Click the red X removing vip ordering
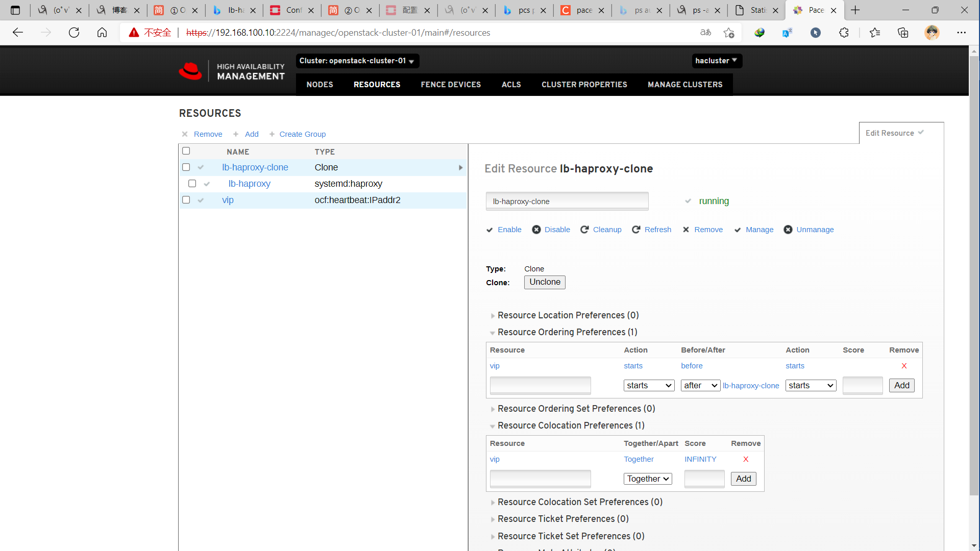 pos(904,366)
